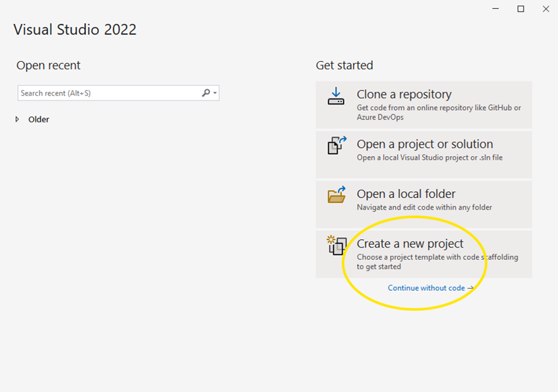Choose Open a local folder title

click(406, 194)
